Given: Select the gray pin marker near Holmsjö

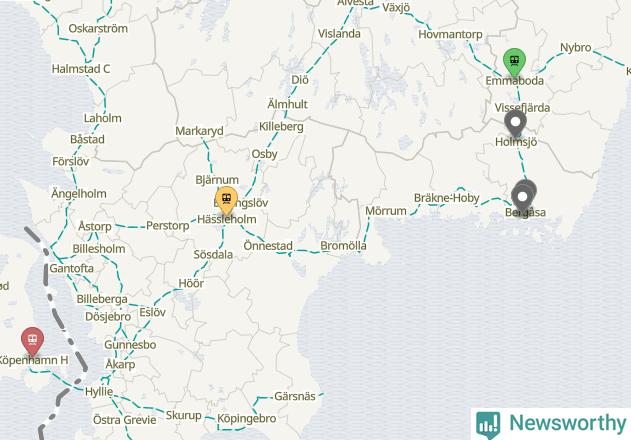Looking at the screenshot, I should pos(515,124).
